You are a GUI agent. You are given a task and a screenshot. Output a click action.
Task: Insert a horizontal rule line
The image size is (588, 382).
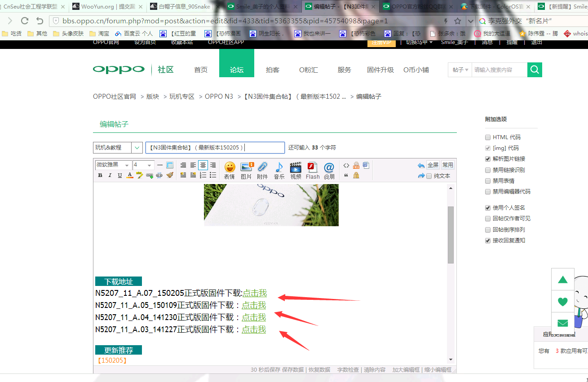(160, 165)
